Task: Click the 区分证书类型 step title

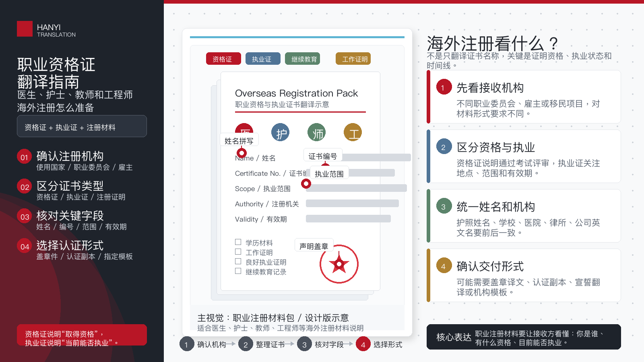Action: 70,186
